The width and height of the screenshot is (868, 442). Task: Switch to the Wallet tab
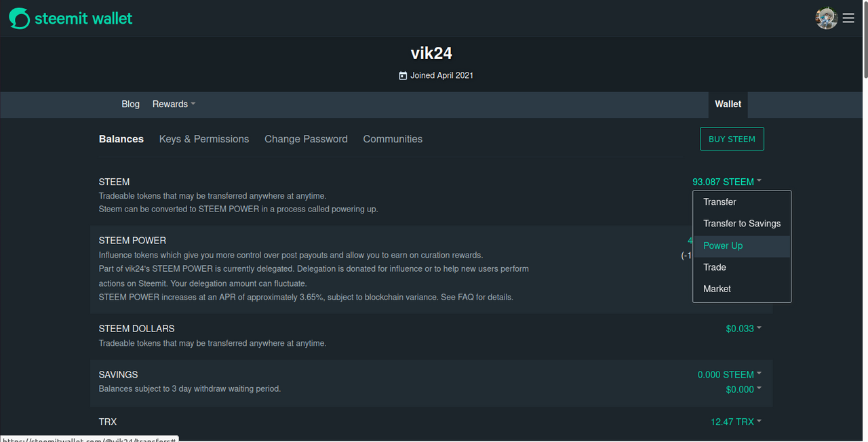[728, 104]
